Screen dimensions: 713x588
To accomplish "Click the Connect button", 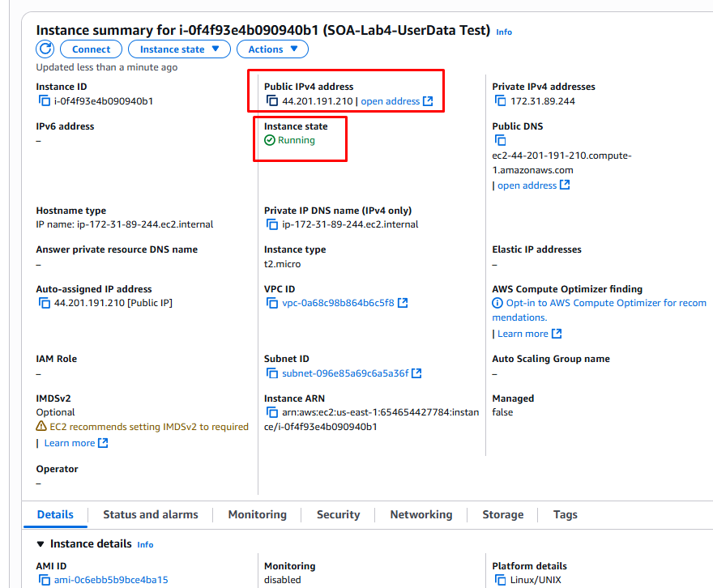I will (91, 49).
